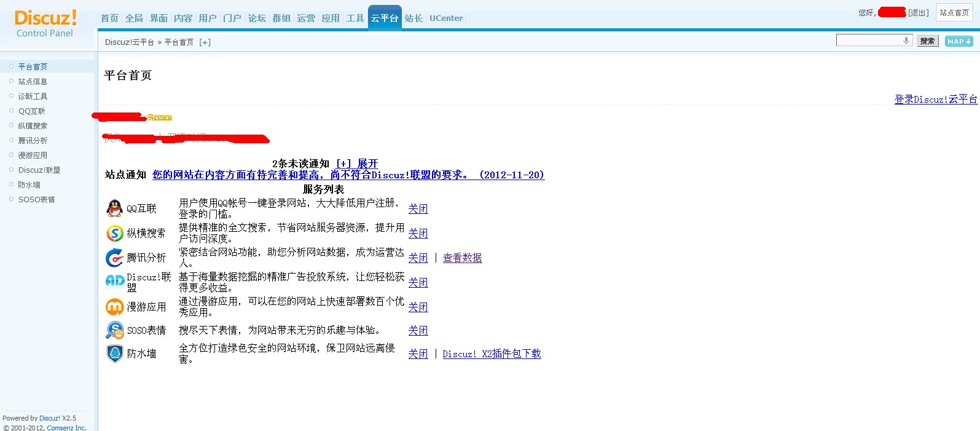Add shortcut with breadcrumb [+] link
980x431 pixels.
point(205,42)
